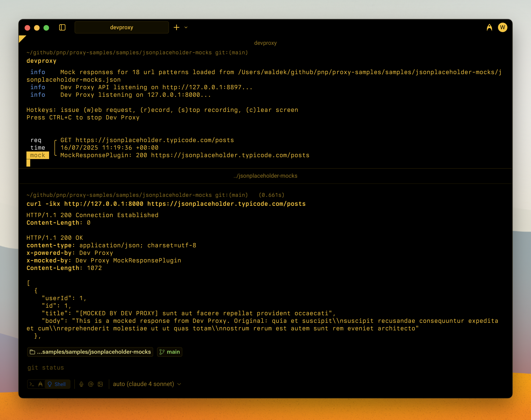Screen dimensions: 531x420
Task: Click the microphone voice input icon
Action: tap(81, 384)
